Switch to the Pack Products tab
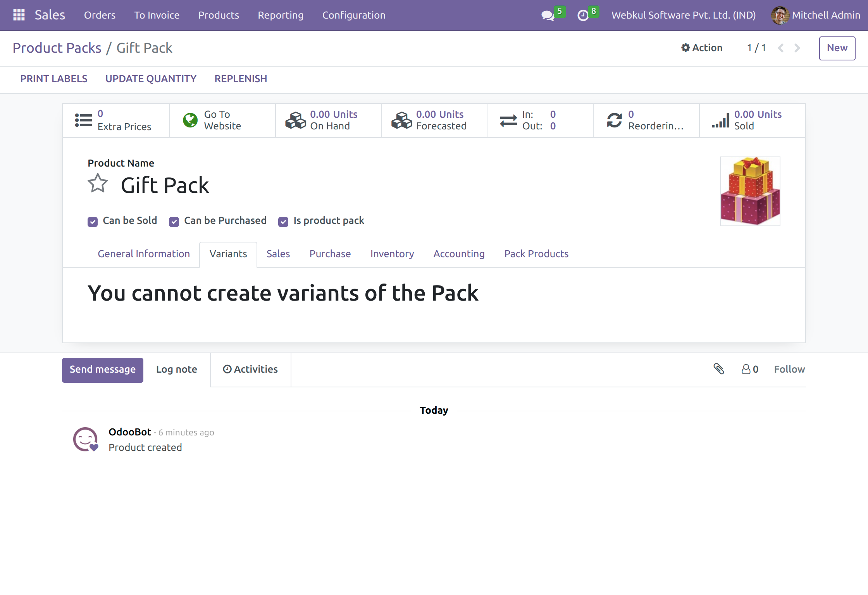This screenshot has width=868, height=595. (536, 254)
